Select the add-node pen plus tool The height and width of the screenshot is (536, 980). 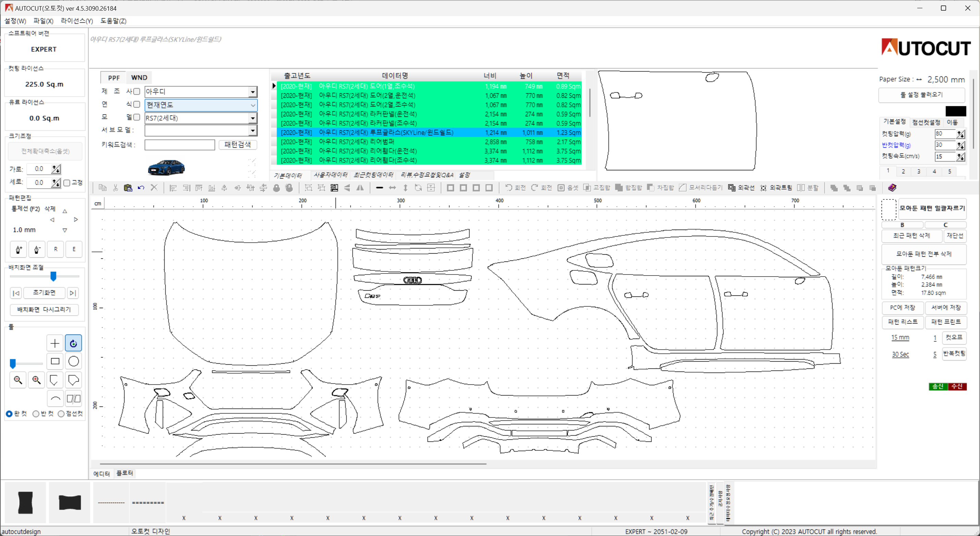tap(18, 249)
